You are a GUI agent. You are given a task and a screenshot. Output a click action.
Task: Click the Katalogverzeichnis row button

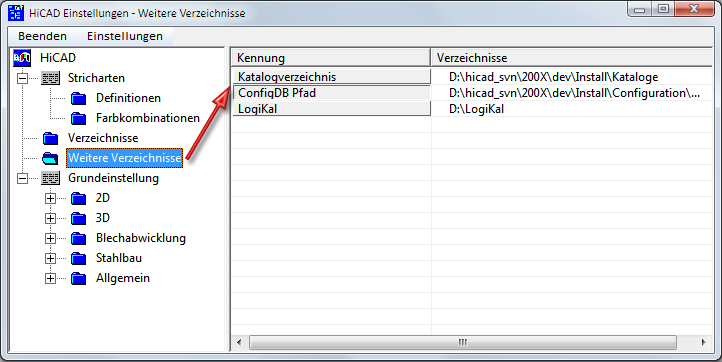(x=332, y=77)
